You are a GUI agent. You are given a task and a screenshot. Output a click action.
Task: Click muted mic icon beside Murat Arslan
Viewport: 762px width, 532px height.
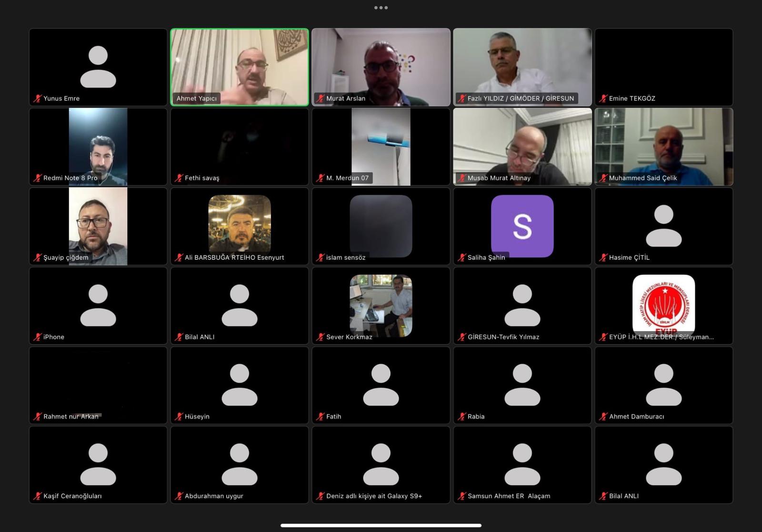coord(321,99)
